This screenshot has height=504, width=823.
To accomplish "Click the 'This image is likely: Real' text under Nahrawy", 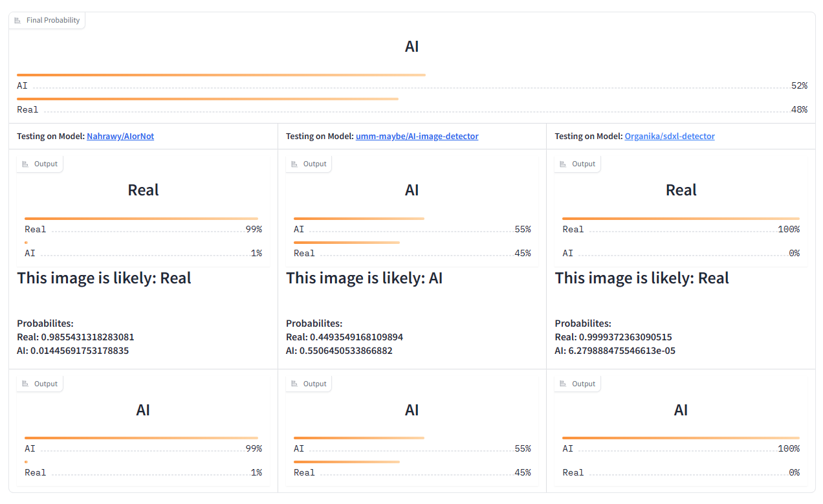I will [104, 278].
